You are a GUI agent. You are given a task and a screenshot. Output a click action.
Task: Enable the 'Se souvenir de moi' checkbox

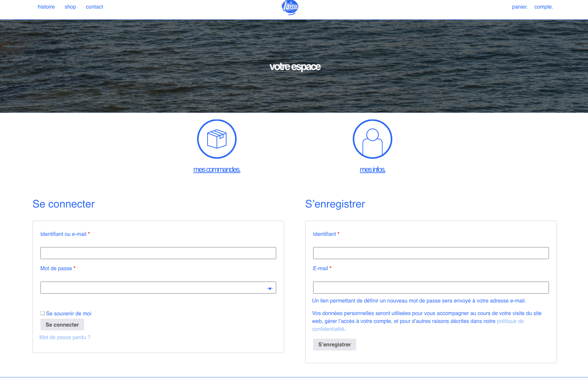(43, 313)
